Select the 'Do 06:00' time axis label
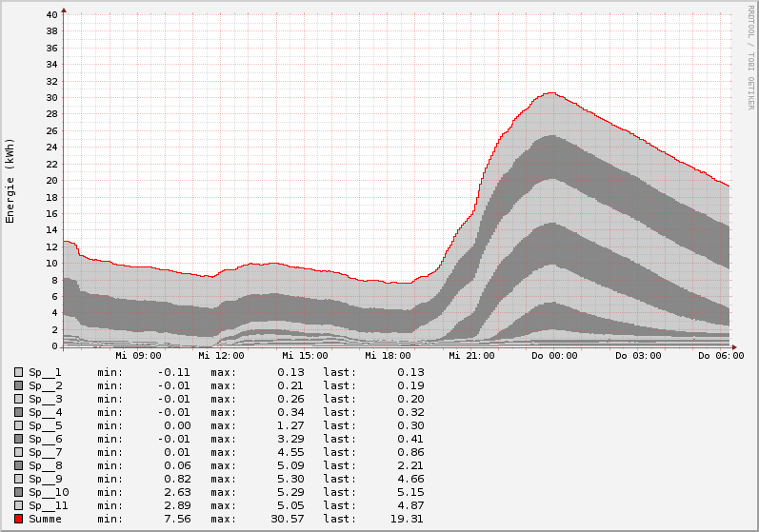 [721, 356]
